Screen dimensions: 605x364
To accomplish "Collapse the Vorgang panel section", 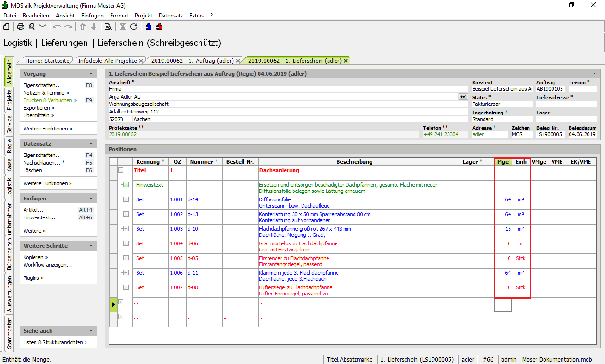I will coord(91,74).
